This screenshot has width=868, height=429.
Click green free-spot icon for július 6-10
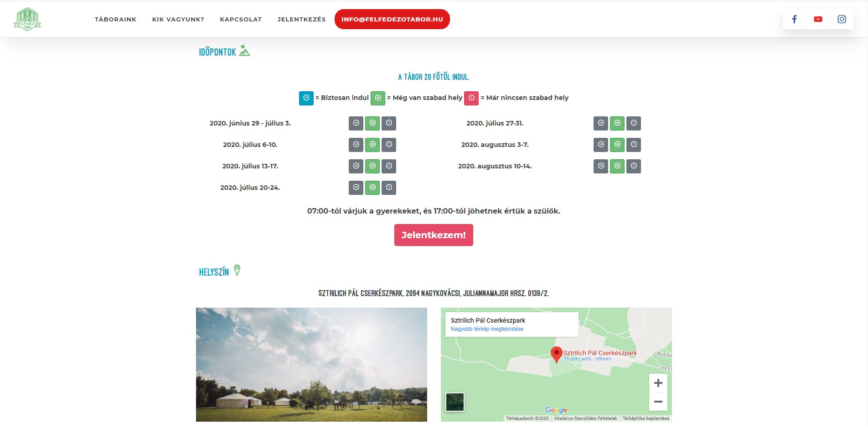372,145
